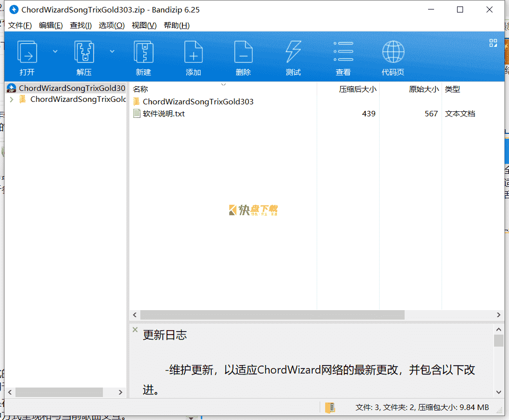Open the dropdown arrow next to 解压
509x420 pixels.
coord(112,51)
